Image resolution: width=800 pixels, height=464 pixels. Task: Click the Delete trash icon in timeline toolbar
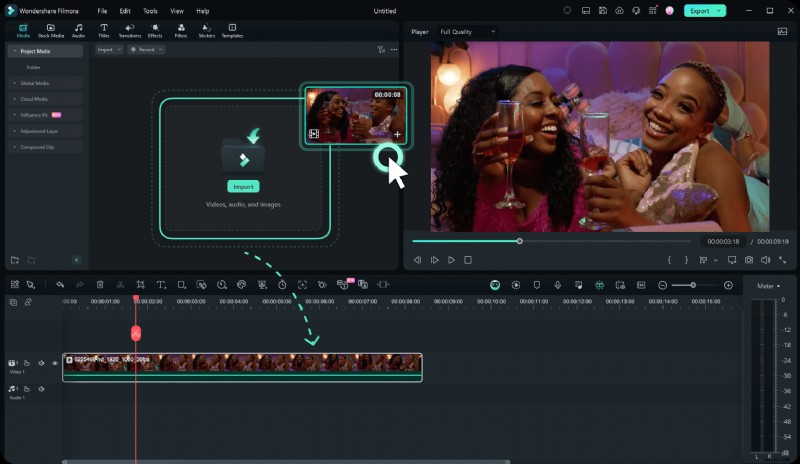coord(100,285)
